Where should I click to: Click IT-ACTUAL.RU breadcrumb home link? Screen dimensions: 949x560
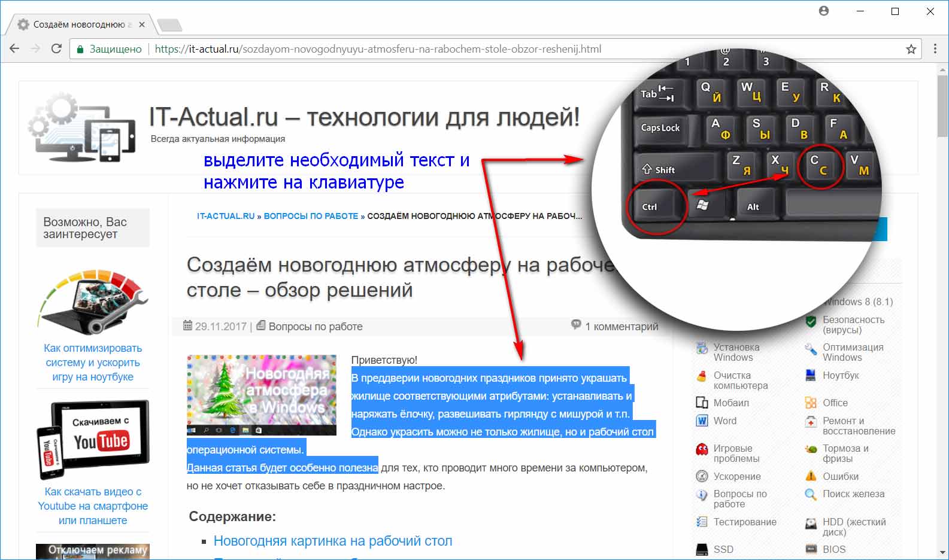click(x=226, y=216)
